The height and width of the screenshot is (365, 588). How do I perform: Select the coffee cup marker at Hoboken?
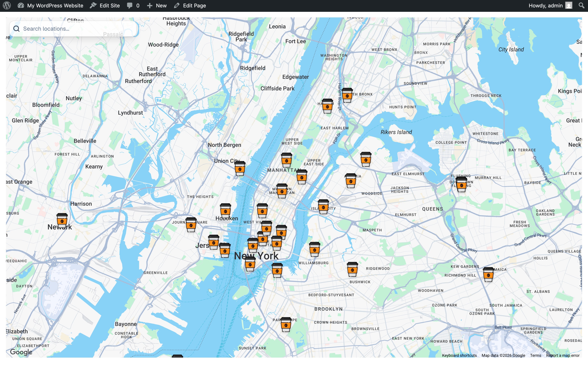click(225, 211)
